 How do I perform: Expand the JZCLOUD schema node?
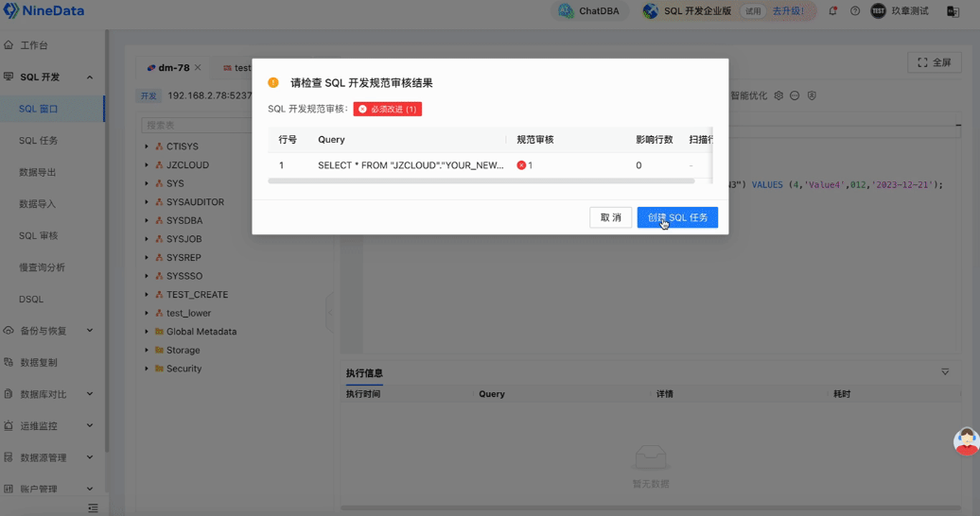click(x=147, y=165)
